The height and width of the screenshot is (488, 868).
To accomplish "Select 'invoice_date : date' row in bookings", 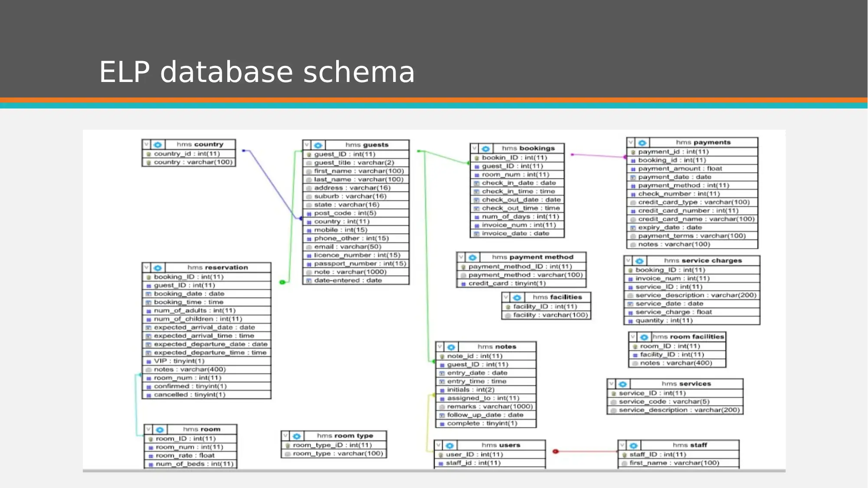I will coord(517,234).
